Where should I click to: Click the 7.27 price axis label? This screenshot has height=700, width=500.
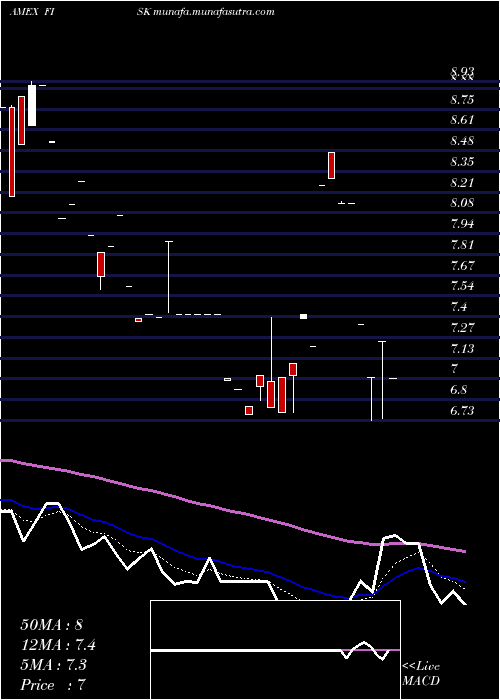click(462, 328)
